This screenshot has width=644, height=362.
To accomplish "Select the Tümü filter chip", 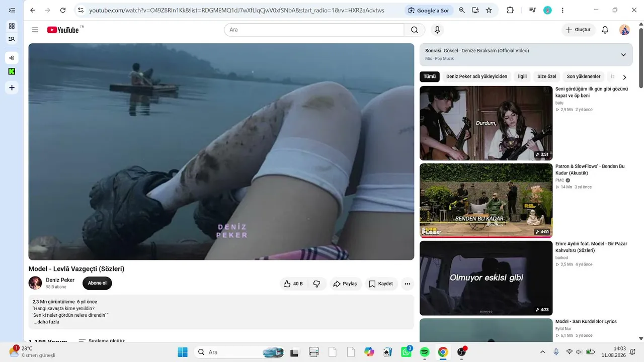I will point(430,76).
